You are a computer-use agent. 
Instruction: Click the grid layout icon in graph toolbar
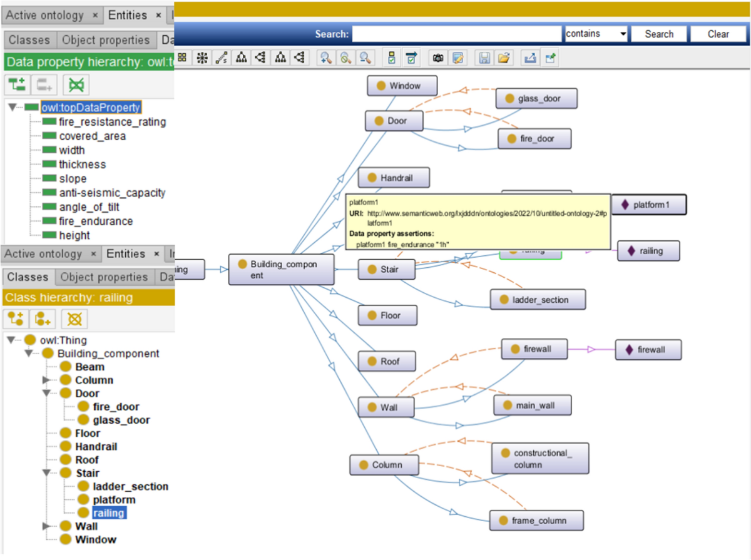click(x=182, y=58)
